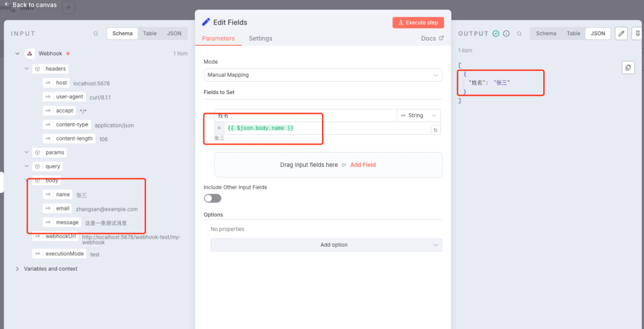Select output Table view tab
Screen dimensions: 644x329
pyautogui.click(x=574, y=34)
